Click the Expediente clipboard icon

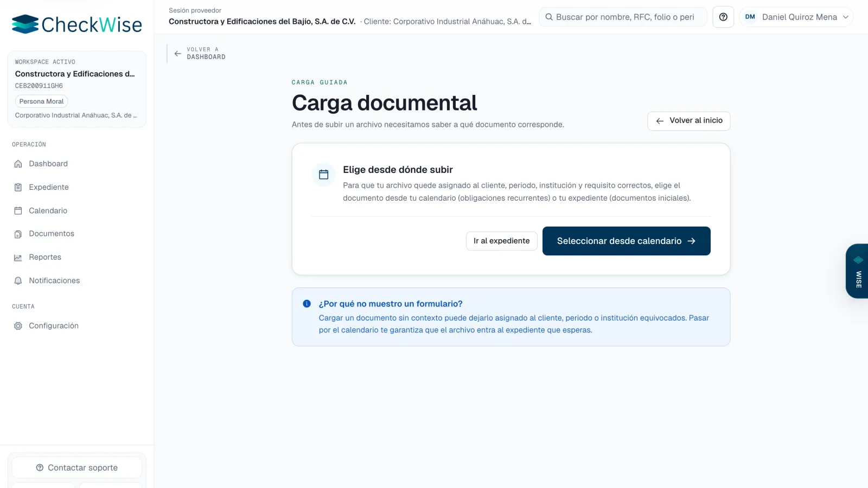click(18, 187)
